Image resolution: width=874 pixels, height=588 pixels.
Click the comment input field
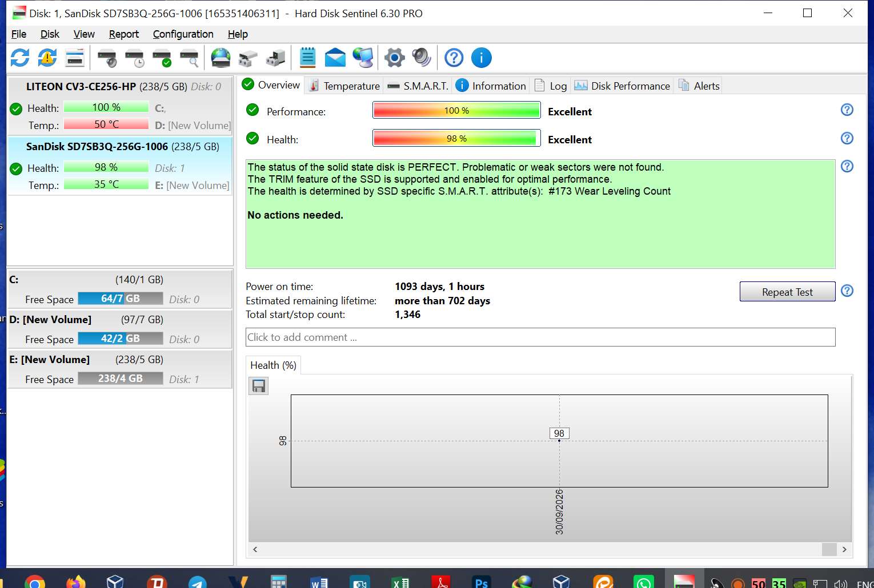(x=540, y=337)
